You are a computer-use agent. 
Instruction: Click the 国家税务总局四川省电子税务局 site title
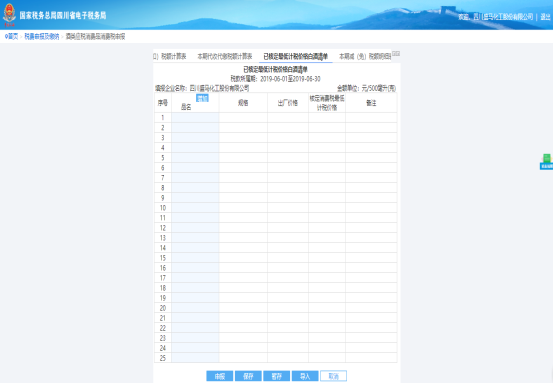[63, 16]
